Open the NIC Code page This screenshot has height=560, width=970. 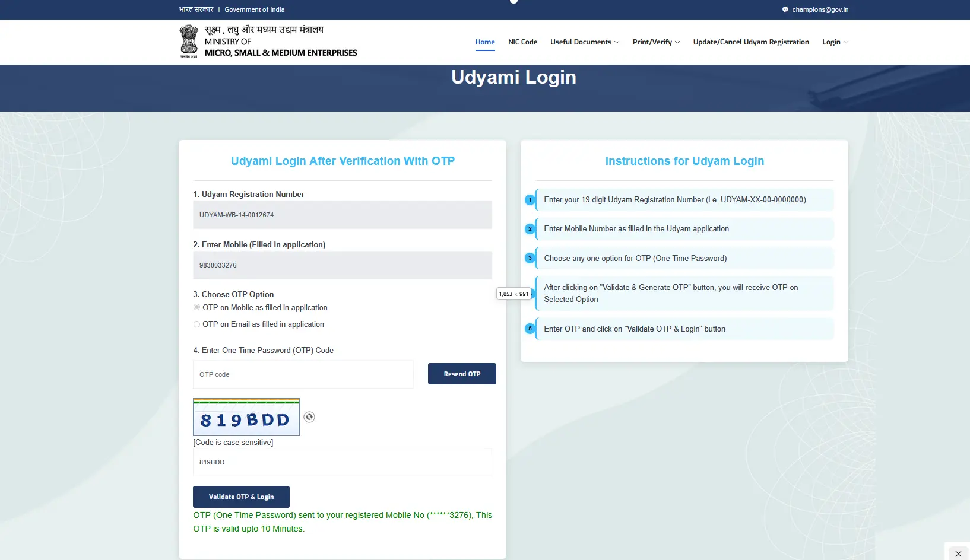click(x=522, y=42)
